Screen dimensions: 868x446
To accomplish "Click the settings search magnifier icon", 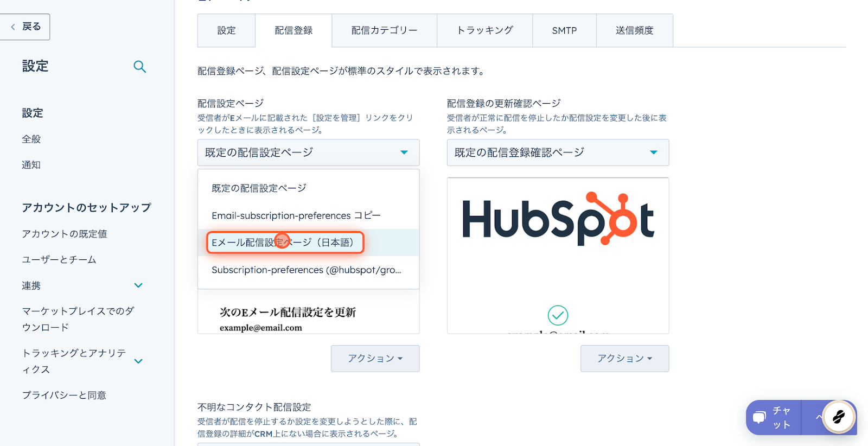I will tap(139, 67).
